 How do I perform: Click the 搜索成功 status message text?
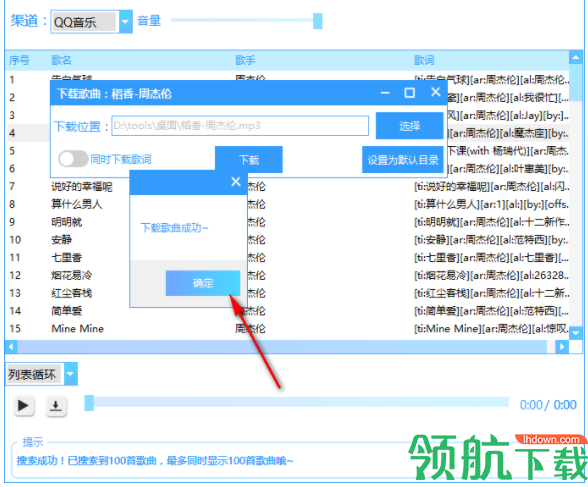tap(155, 461)
